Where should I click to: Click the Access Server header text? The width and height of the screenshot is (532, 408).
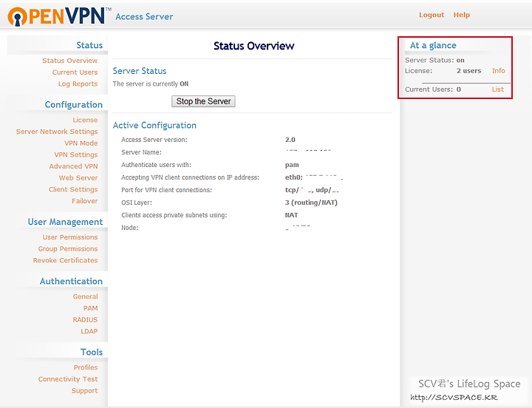coord(144,17)
